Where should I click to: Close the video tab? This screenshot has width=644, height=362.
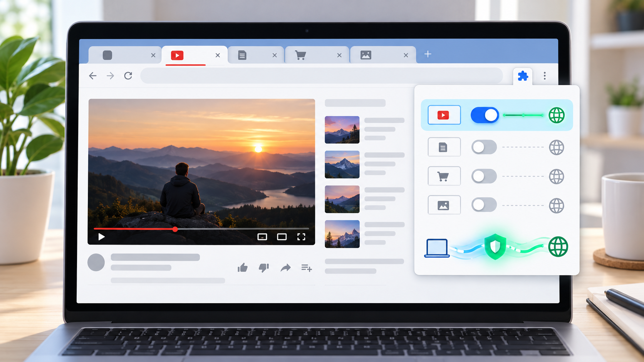coord(218,55)
